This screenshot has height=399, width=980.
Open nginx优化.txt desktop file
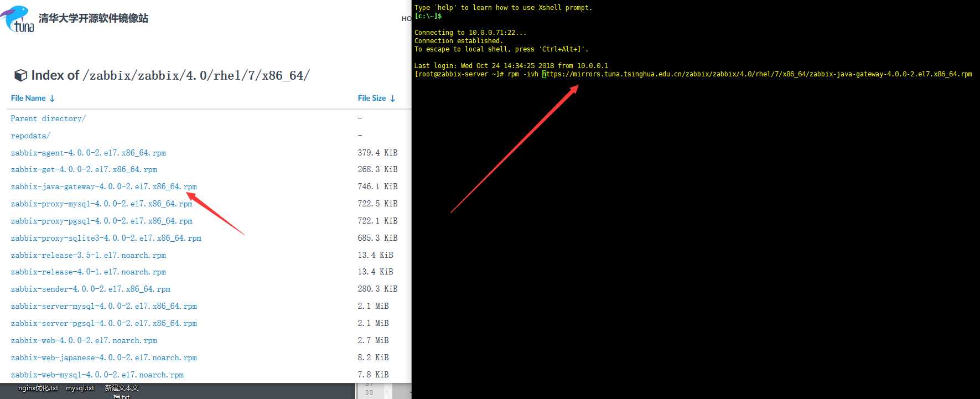pyautogui.click(x=38, y=388)
